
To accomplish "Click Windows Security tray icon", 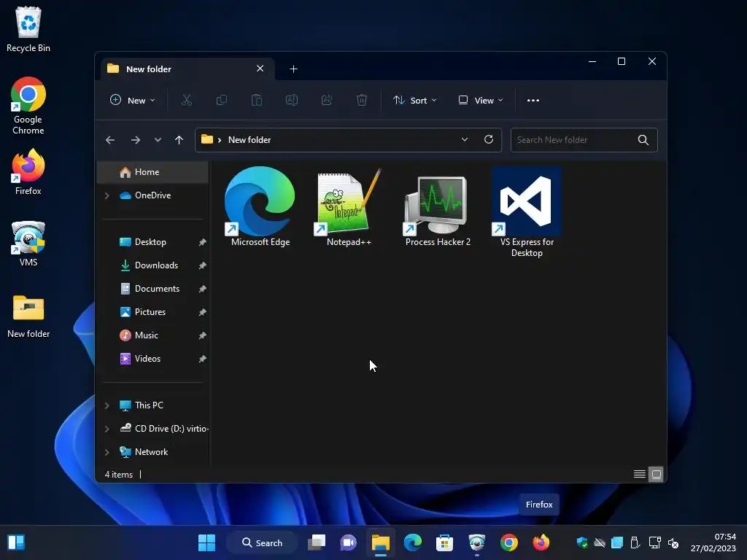I will pos(581,542).
